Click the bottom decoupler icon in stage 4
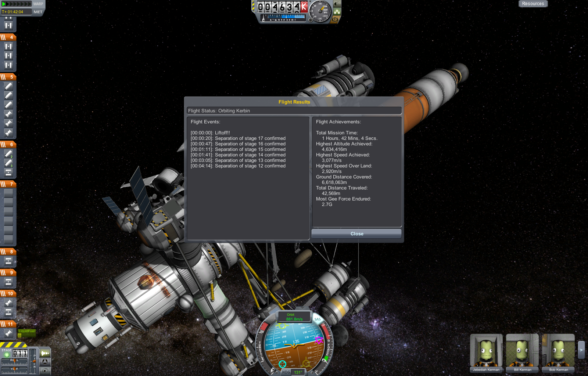 (8, 65)
